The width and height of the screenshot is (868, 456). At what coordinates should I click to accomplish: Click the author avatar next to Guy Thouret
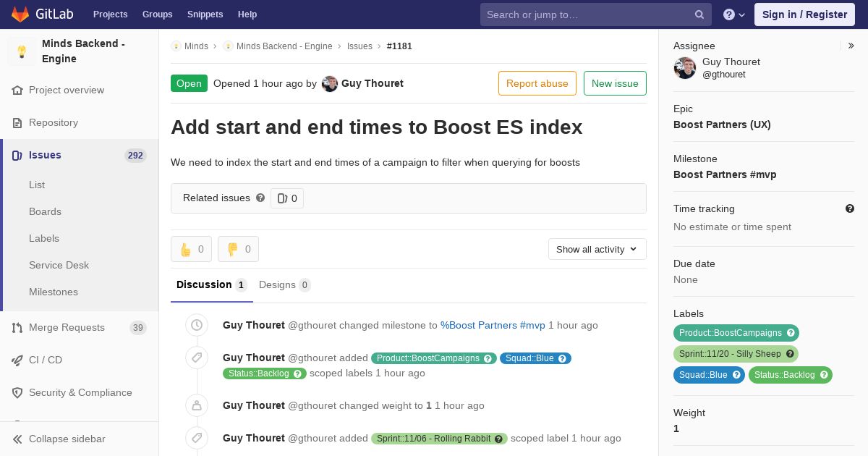(x=330, y=84)
